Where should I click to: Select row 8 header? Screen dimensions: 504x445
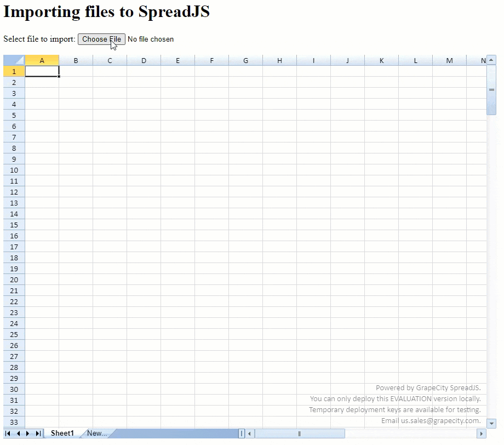coord(14,148)
